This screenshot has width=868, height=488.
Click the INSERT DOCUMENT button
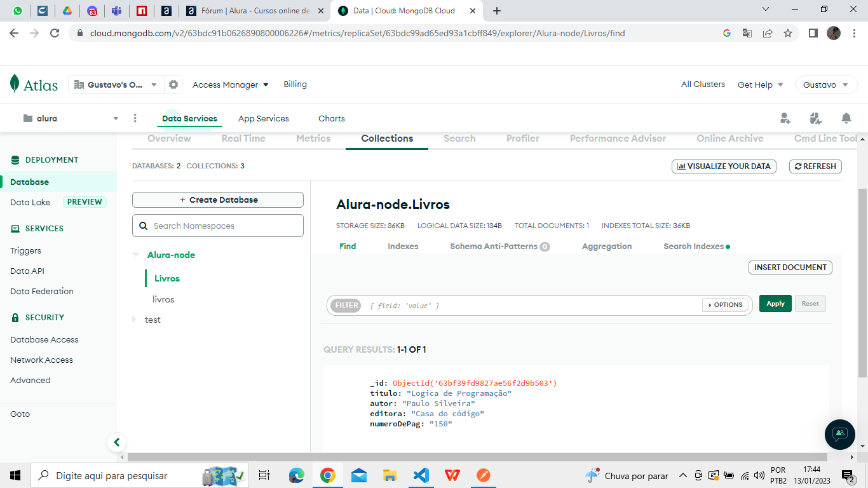pos(790,268)
